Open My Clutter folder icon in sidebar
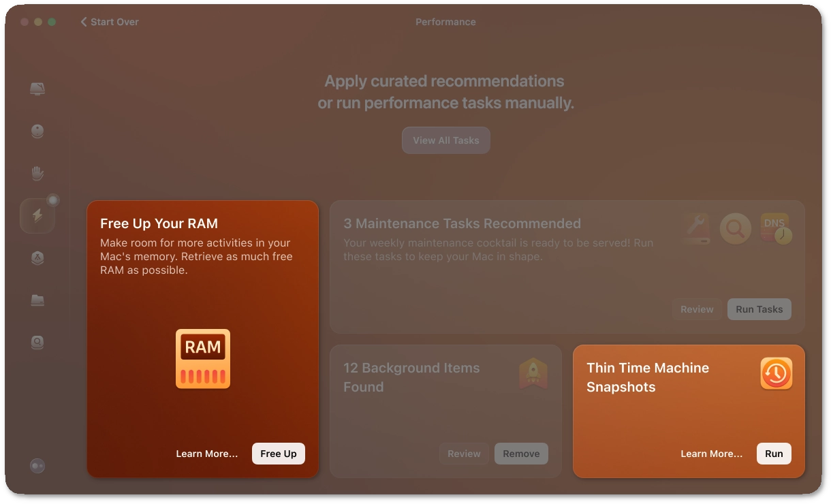831x504 pixels. [37, 300]
